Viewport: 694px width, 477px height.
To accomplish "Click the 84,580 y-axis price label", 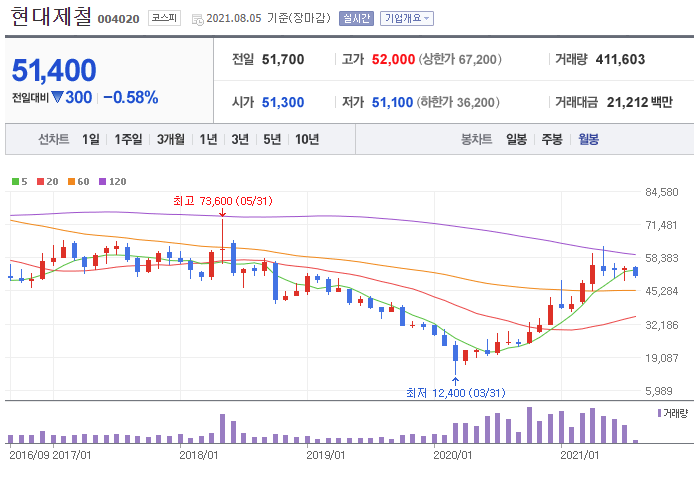I will point(662,192).
